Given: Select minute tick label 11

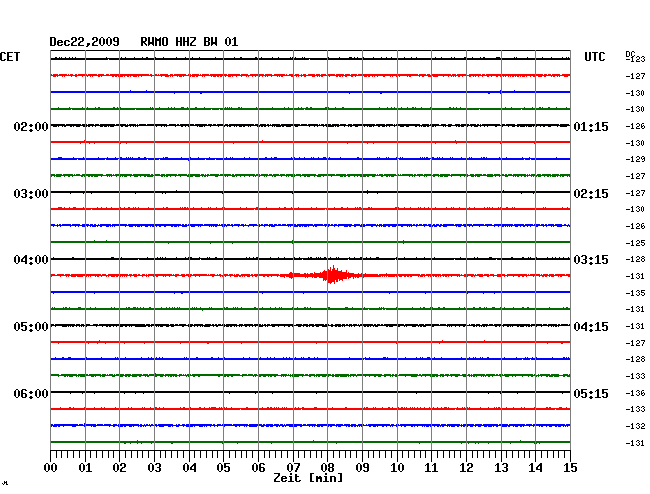Looking at the screenshot, I should point(431,467).
